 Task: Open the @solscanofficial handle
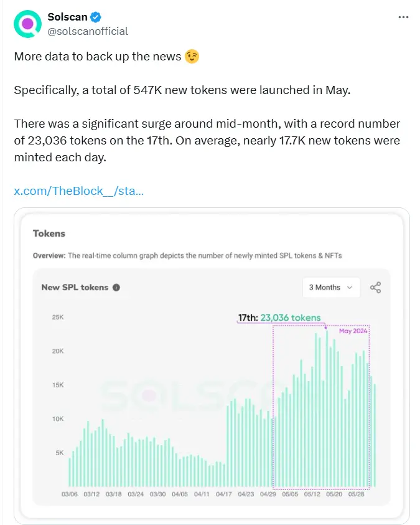[x=88, y=31]
